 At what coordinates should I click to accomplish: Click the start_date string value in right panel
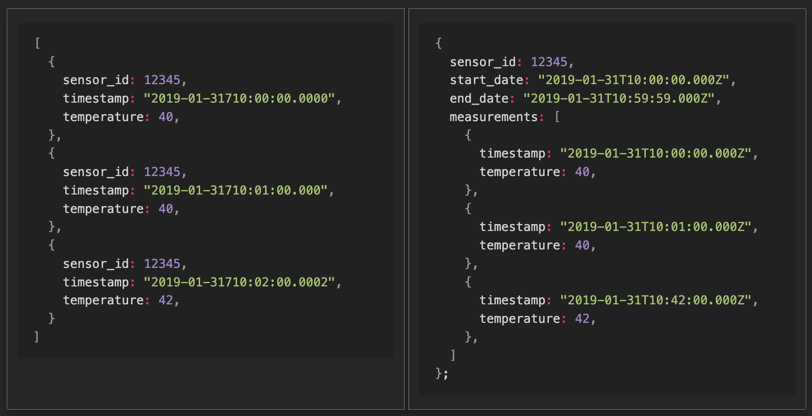click(x=636, y=80)
